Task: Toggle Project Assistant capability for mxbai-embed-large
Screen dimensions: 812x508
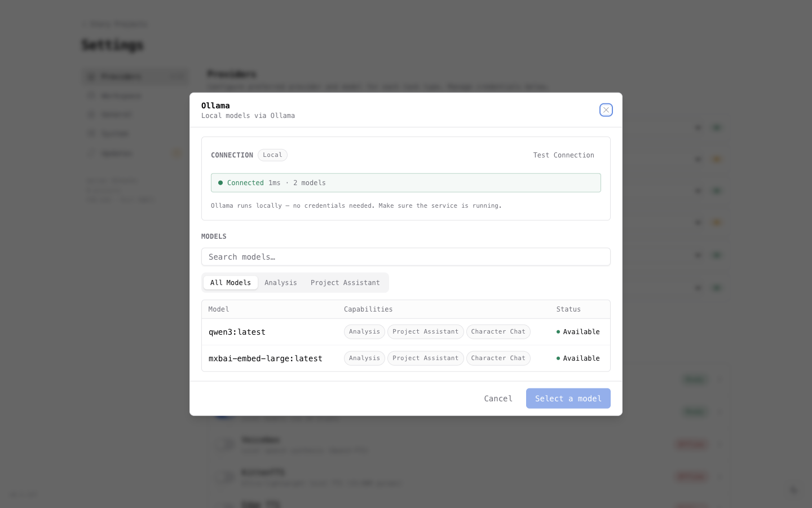Action: tap(425, 358)
